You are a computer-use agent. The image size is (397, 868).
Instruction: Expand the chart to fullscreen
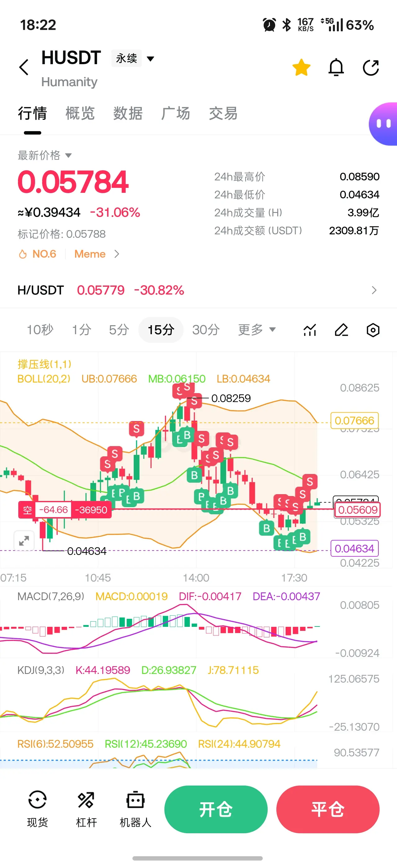[x=24, y=541]
